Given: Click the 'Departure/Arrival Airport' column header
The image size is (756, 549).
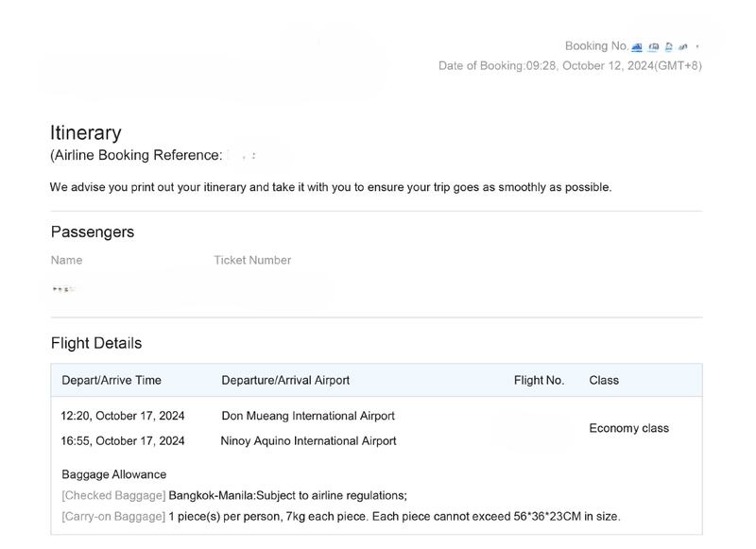Looking at the screenshot, I should point(285,380).
